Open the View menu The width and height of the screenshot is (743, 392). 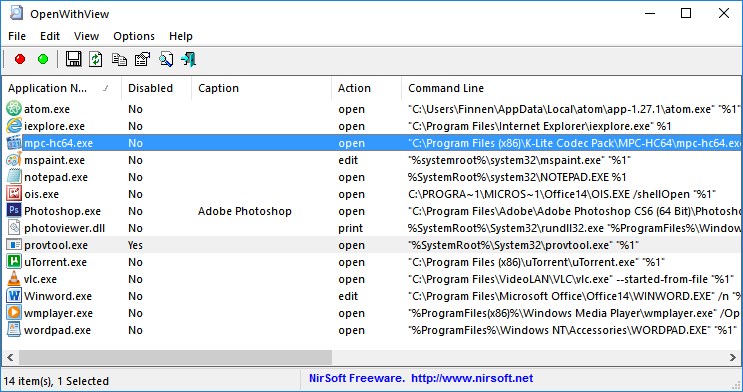click(x=86, y=36)
